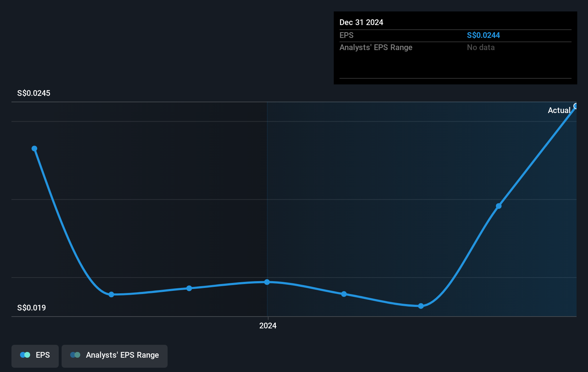Click the first EPS data point on the left

click(34, 148)
